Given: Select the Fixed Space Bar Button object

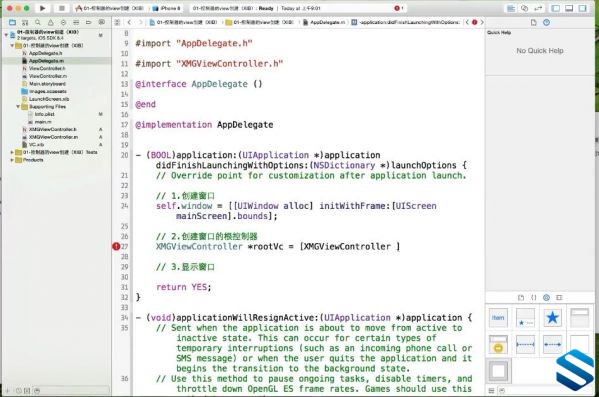Looking at the screenshot, I should [x=525, y=345].
